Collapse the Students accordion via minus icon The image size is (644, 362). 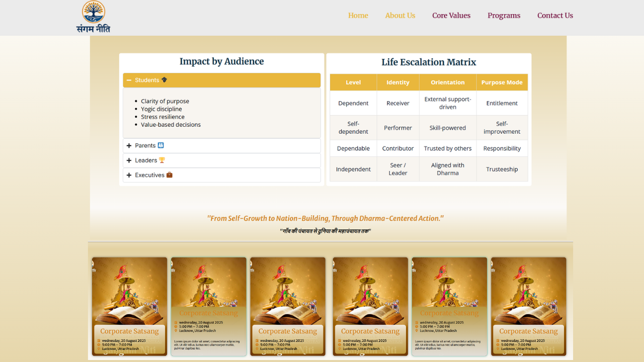[x=129, y=80]
